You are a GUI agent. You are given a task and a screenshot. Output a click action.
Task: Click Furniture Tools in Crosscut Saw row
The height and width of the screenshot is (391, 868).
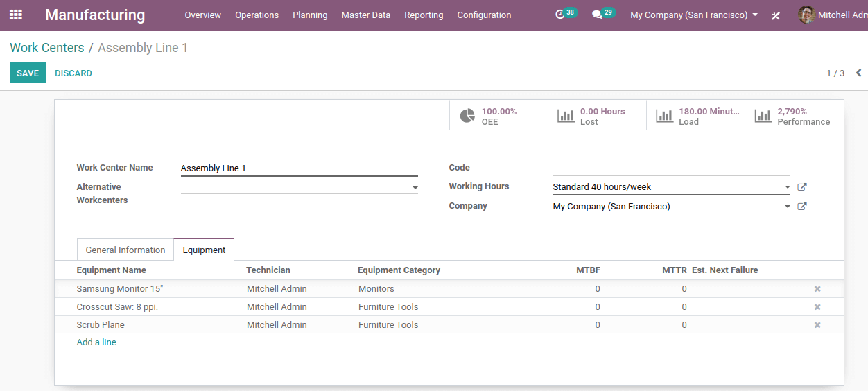(x=388, y=307)
